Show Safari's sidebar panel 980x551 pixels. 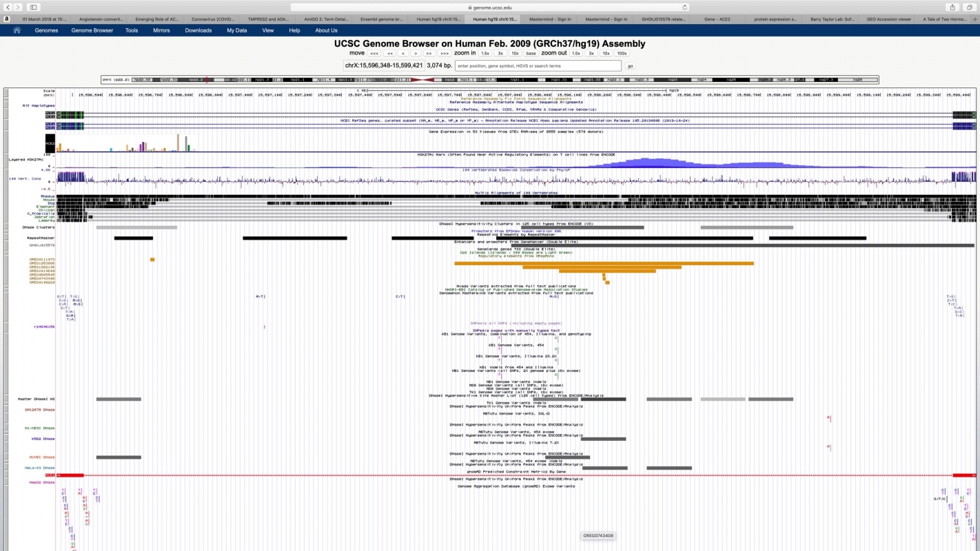coord(33,7)
